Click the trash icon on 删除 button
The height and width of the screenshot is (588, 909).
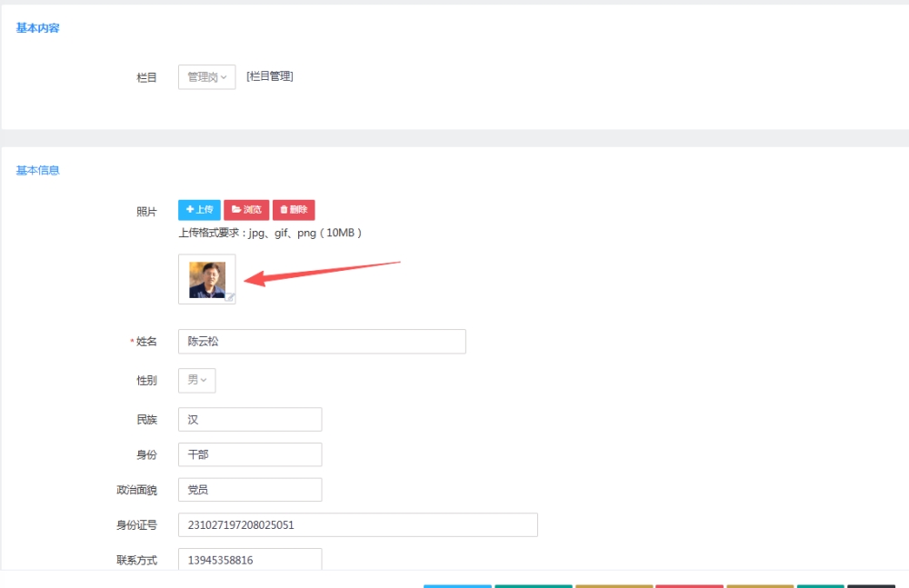click(284, 210)
